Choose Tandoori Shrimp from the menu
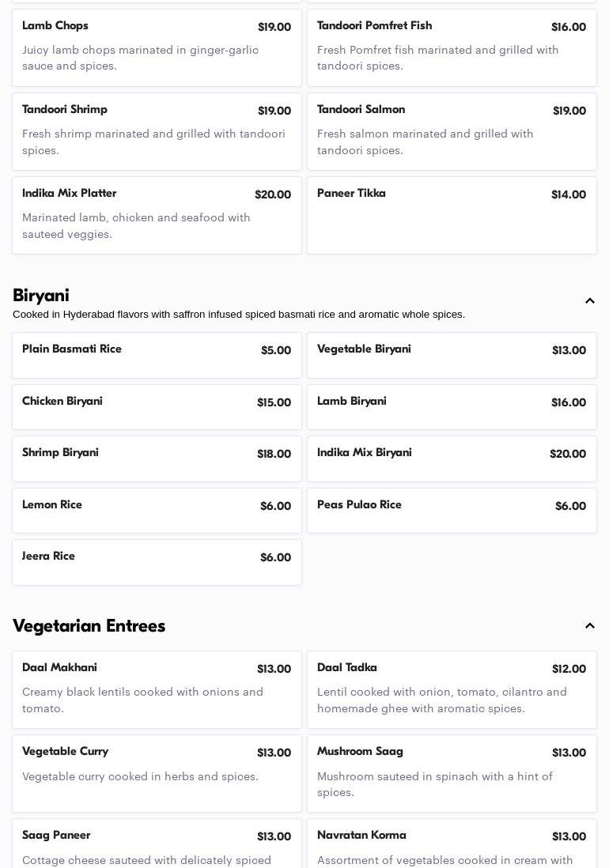 coord(157,131)
